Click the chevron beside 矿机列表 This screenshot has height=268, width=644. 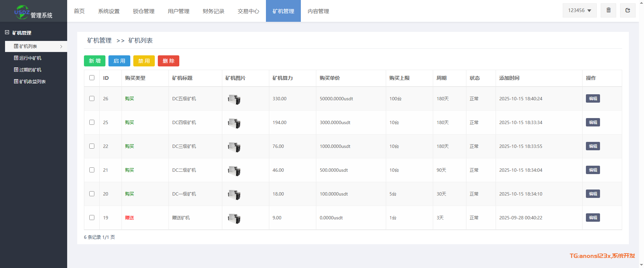[x=61, y=47]
